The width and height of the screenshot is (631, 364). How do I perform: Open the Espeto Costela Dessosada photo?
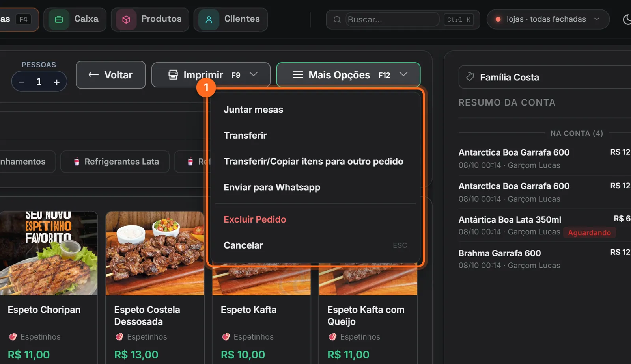coord(155,253)
